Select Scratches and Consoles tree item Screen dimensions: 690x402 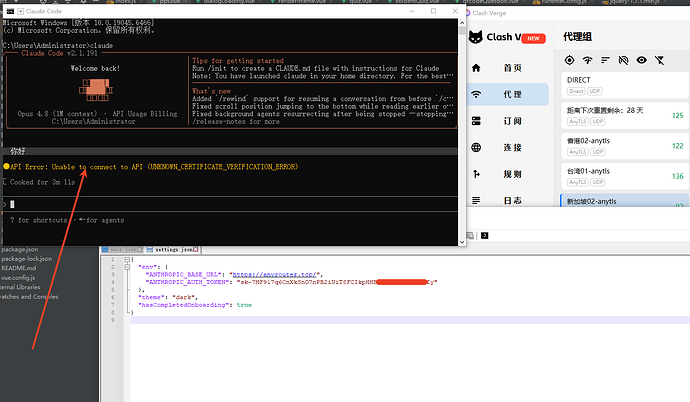(x=29, y=297)
